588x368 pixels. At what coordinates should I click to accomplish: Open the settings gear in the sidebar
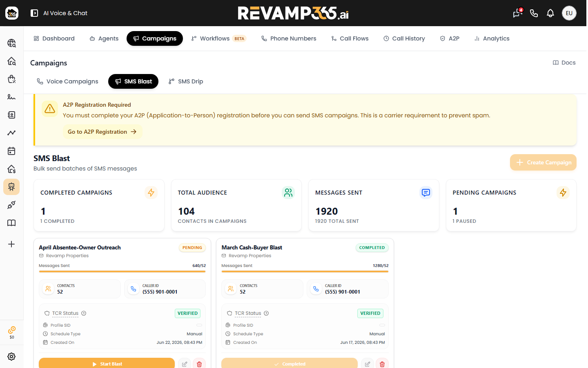[11, 357]
